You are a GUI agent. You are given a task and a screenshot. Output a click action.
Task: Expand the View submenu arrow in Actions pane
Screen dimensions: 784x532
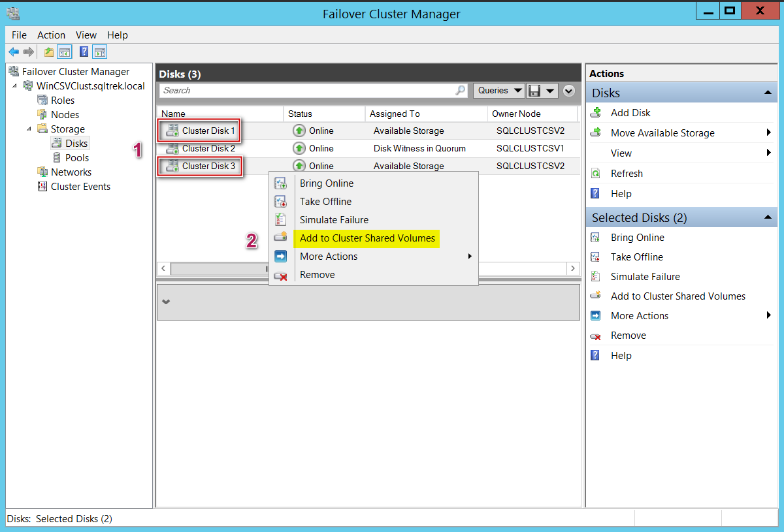click(770, 153)
